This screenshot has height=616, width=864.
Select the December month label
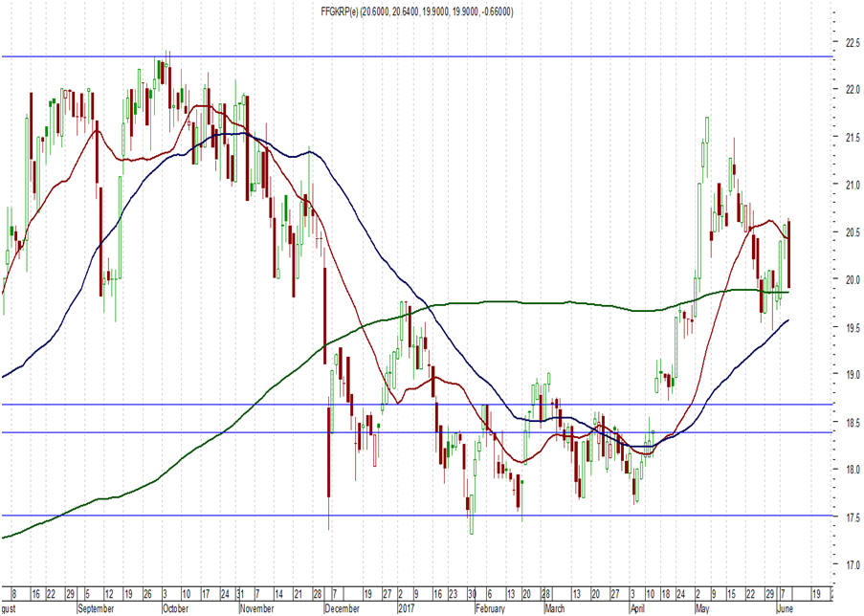click(343, 609)
